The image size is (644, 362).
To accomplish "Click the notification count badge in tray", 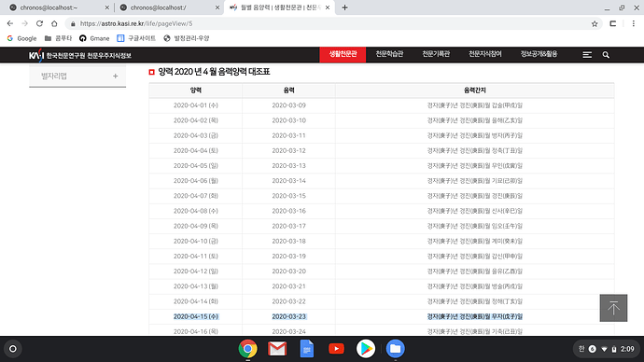I will coord(593,349).
